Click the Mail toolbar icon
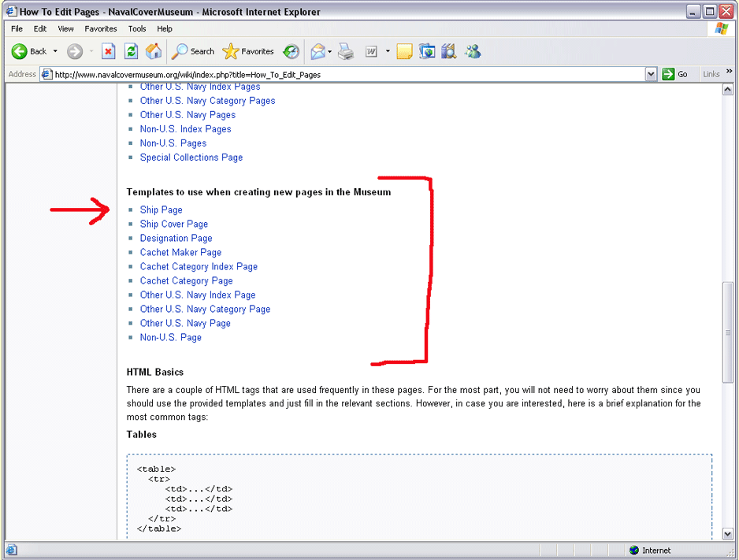This screenshot has height=560, width=739. tap(318, 51)
